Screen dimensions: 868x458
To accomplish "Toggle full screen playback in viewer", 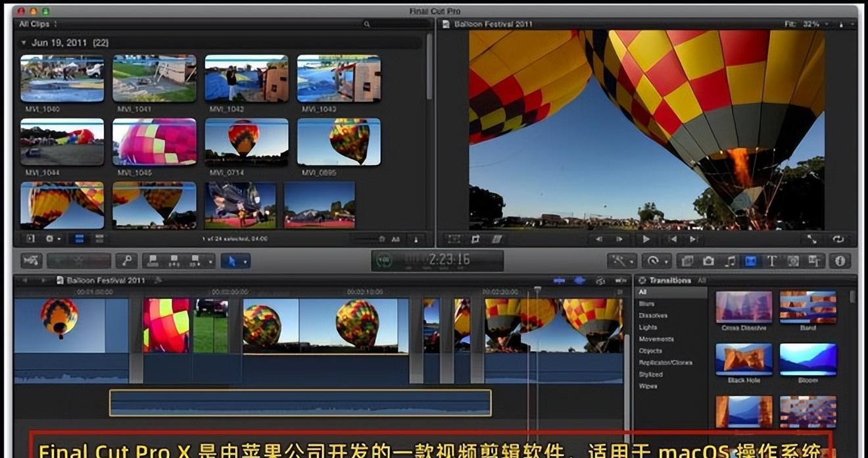I will tap(812, 239).
